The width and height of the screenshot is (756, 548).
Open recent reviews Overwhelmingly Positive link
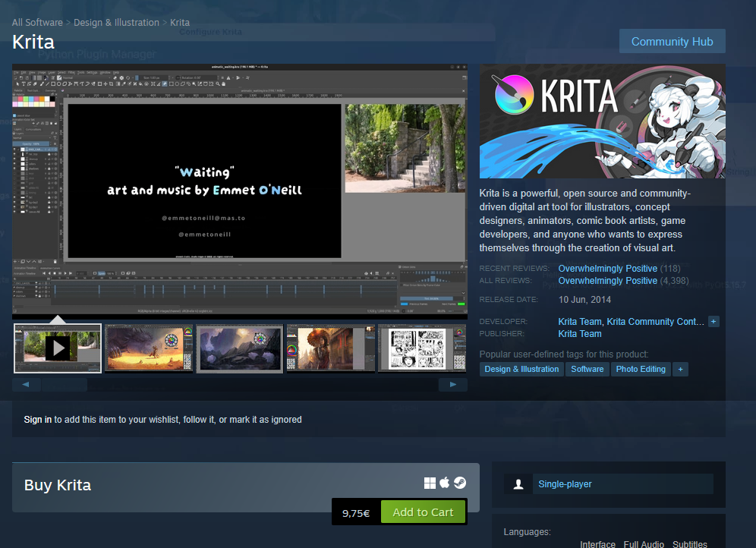(x=607, y=269)
